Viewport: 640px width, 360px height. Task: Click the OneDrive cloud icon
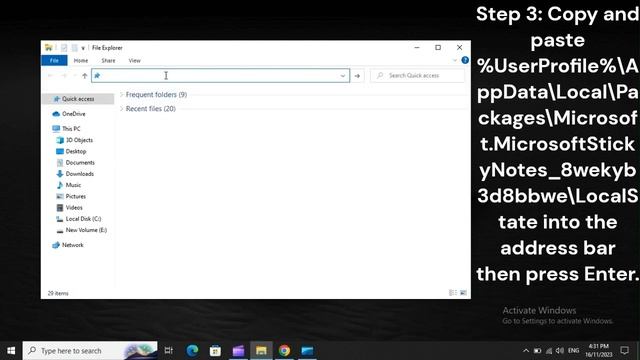pyautogui.click(x=56, y=114)
